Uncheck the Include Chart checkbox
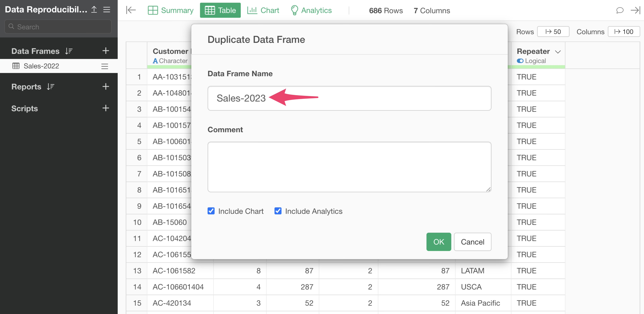This screenshot has height=314, width=644. tap(211, 211)
